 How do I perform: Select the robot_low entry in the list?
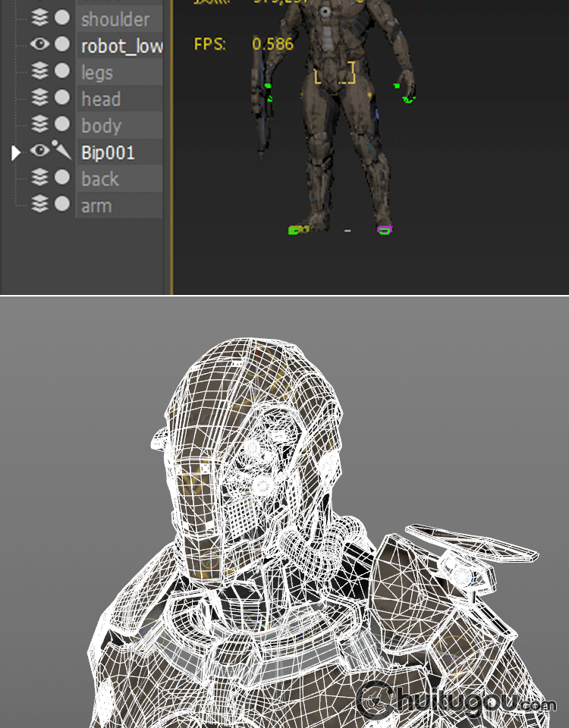point(121,46)
